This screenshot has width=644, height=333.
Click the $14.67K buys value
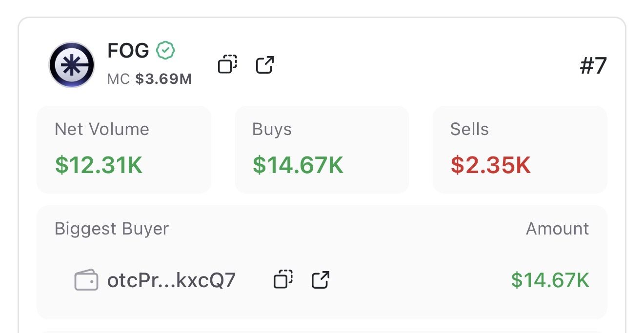pos(298,165)
